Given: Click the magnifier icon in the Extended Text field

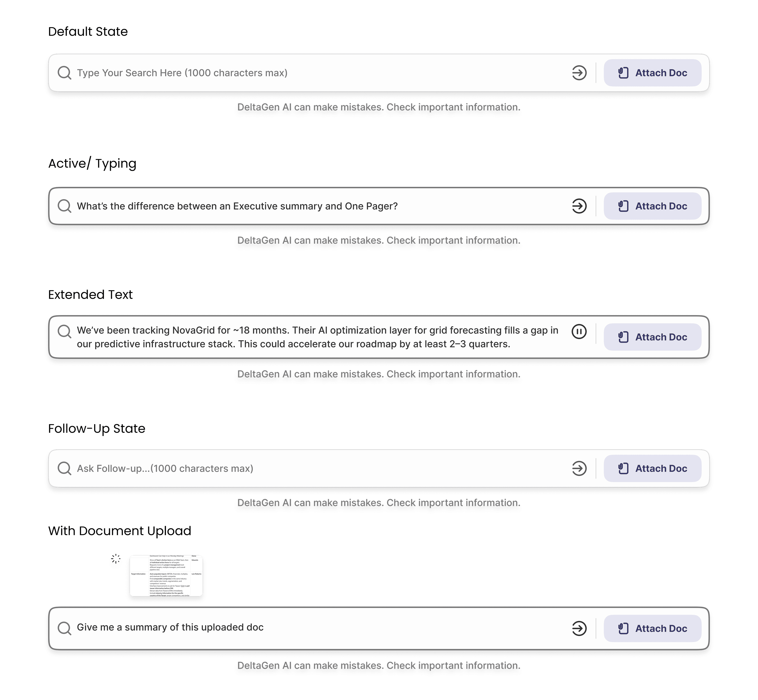Looking at the screenshot, I should tap(64, 331).
